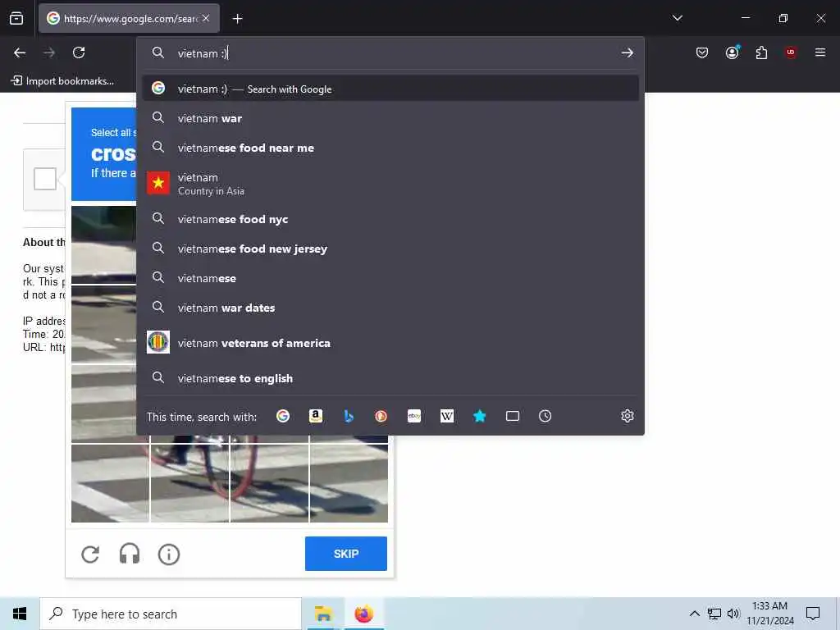Click the Go arrow in address bar
Screen dimensions: 840x630
(x=627, y=53)
